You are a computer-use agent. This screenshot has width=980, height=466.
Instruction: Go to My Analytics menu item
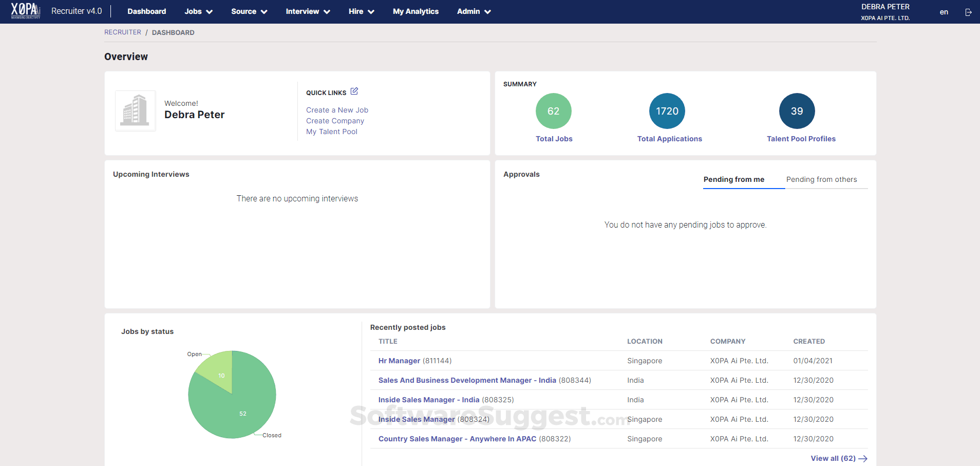click(x=416, y=11)
